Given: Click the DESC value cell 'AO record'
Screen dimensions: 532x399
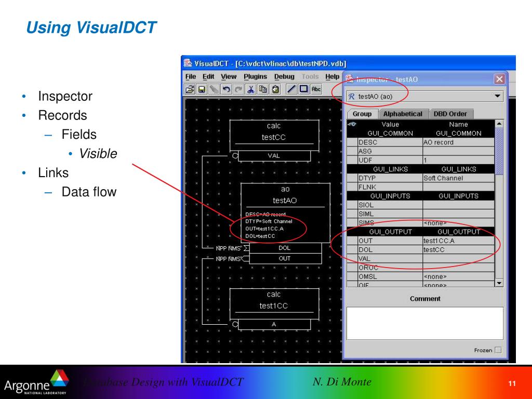Looking at the screenshot, I should coord(458,142).
